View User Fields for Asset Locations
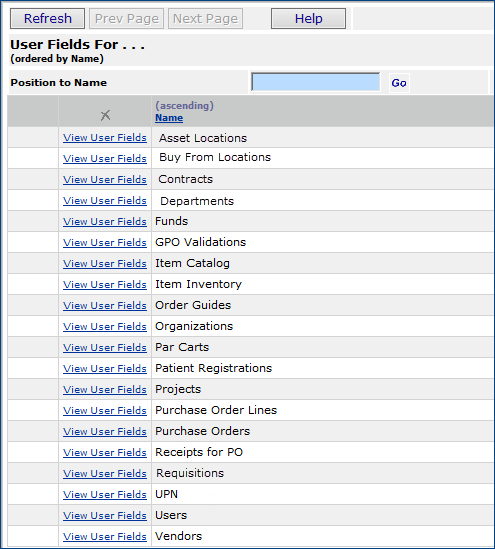Viewport: 495px width, 549px height. tap(105, 138)
